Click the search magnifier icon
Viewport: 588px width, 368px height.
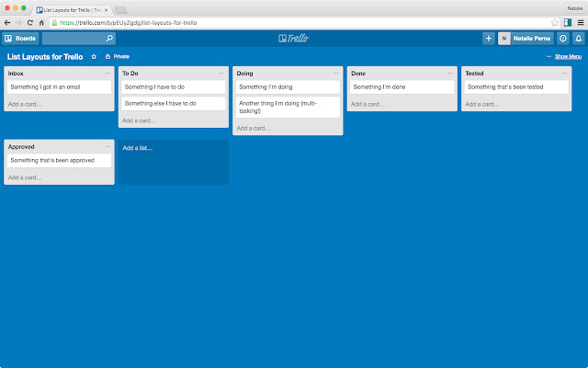click(109, 39)
